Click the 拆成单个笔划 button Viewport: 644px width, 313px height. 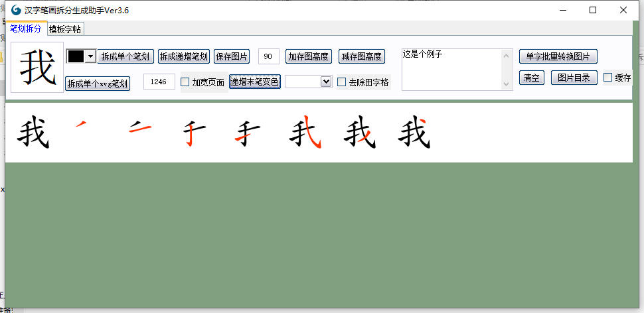pos(126,56)
